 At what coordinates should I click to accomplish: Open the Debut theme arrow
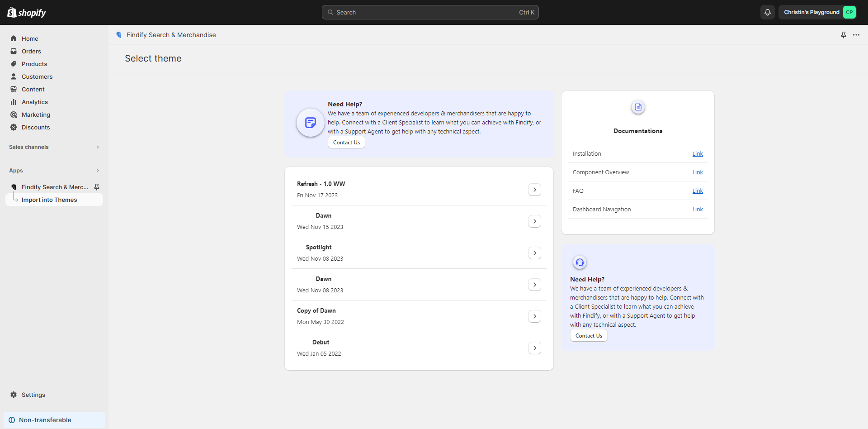point(535,348)
